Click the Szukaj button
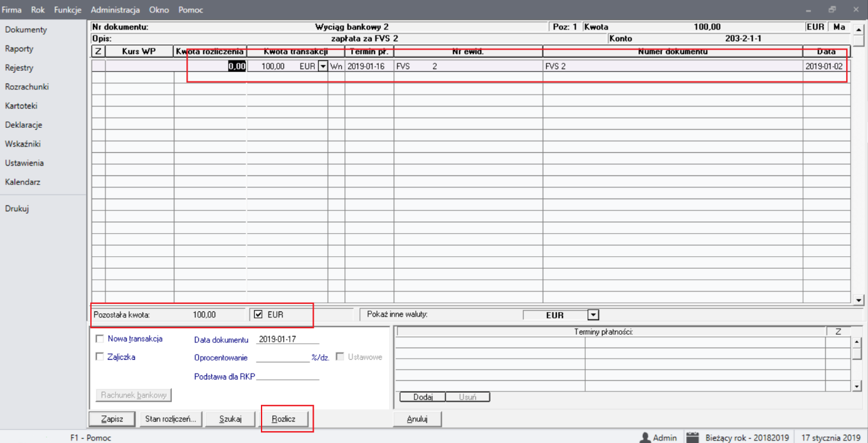This screenshot has height=443, width=868. (230, 419)
